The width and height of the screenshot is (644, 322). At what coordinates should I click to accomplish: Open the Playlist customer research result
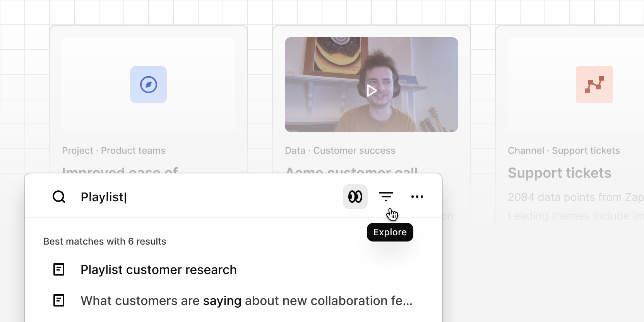[x=158, y=270]
